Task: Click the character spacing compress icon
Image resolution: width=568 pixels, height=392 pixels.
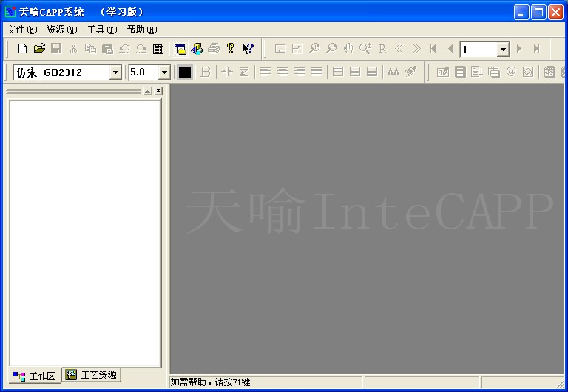Action: point(227,72)
